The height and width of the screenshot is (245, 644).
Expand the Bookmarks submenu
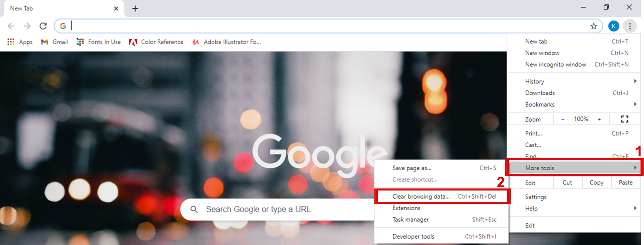[574, 104]
